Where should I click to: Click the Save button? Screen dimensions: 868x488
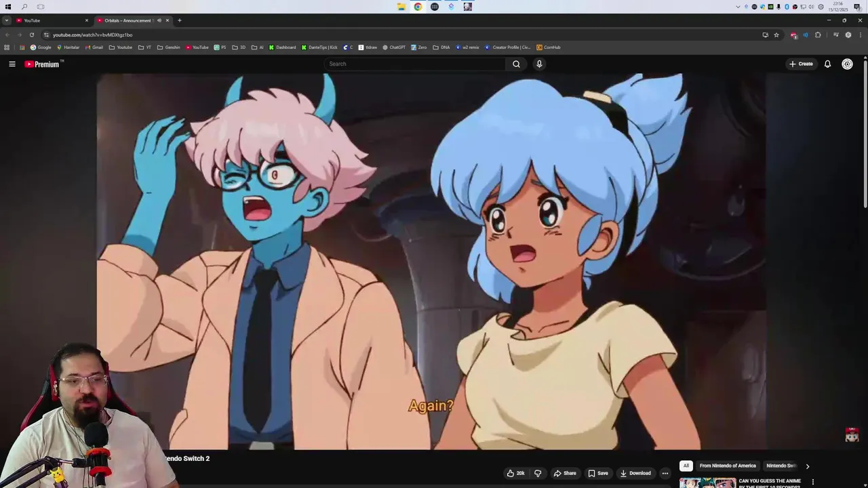click(598, 473)
